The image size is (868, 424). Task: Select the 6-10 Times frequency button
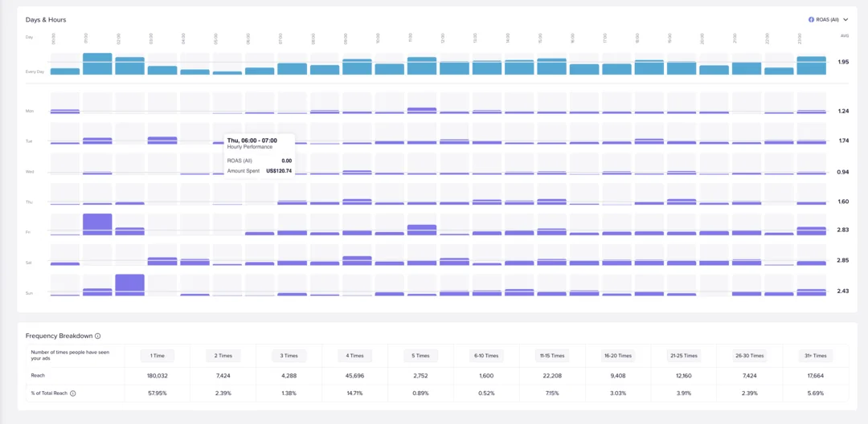click(486, 356)
